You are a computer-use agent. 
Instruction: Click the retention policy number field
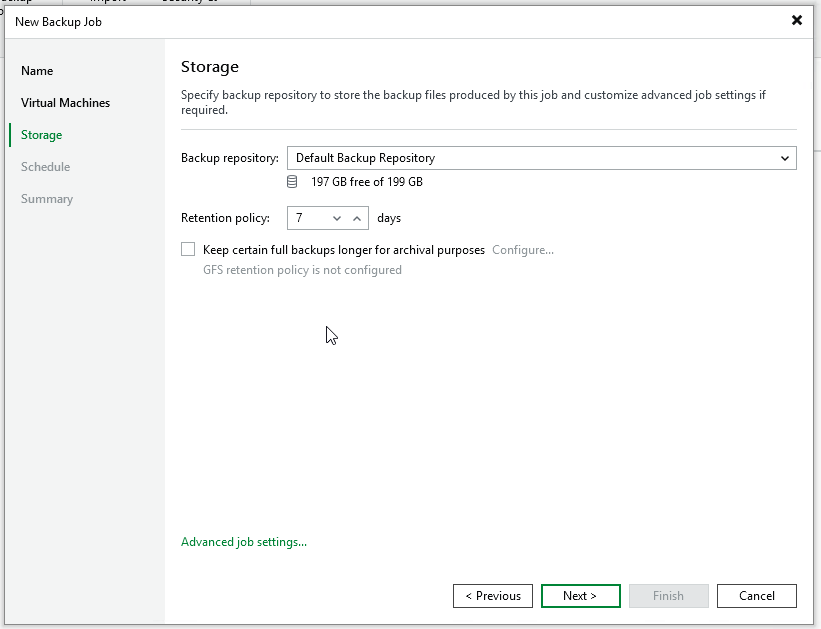coord(306,218)
